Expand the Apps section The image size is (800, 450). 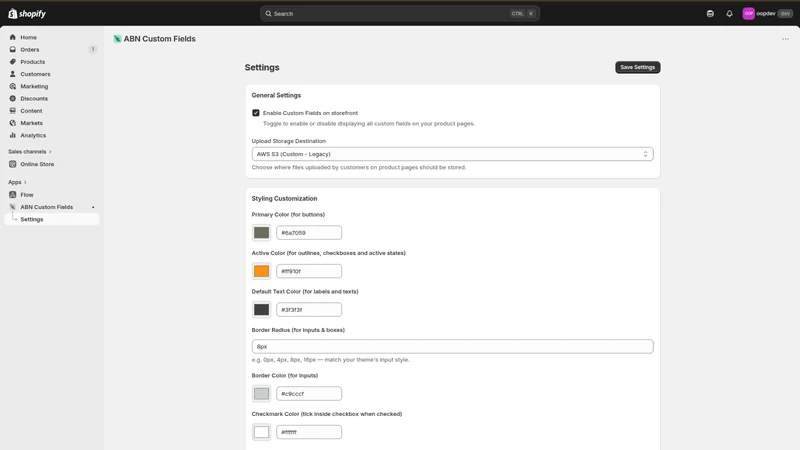[x=17, y=182]
